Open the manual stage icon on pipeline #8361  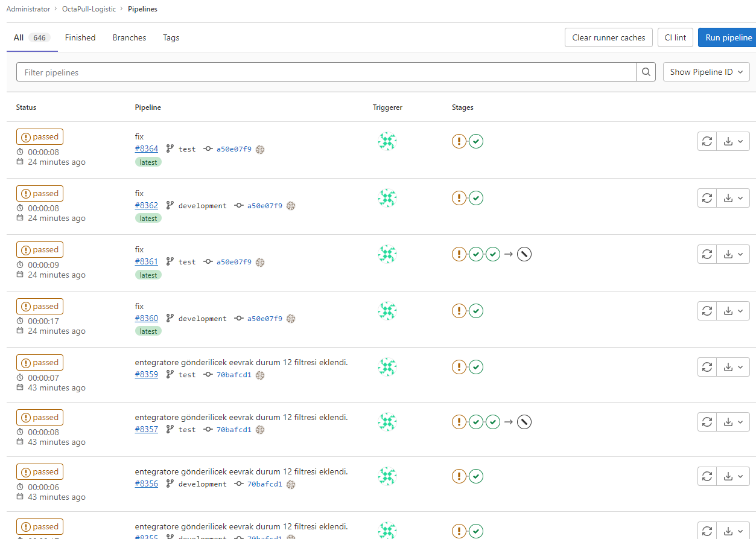click(524, 254)
